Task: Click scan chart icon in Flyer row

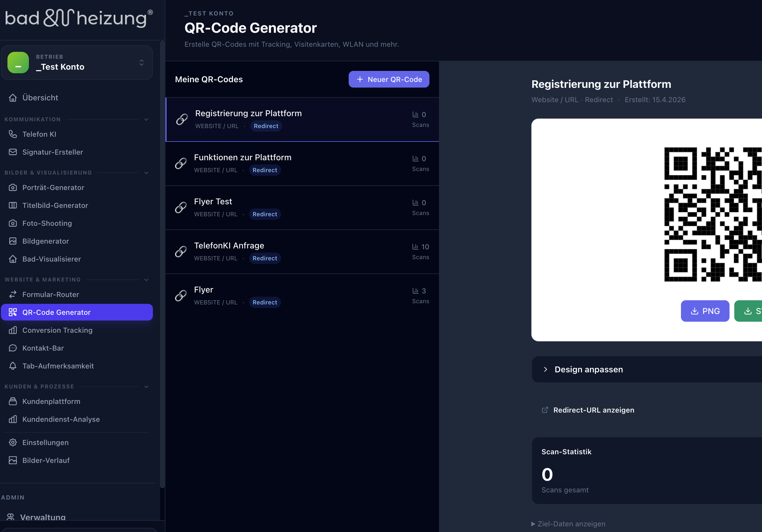Action: click(415, 291)
